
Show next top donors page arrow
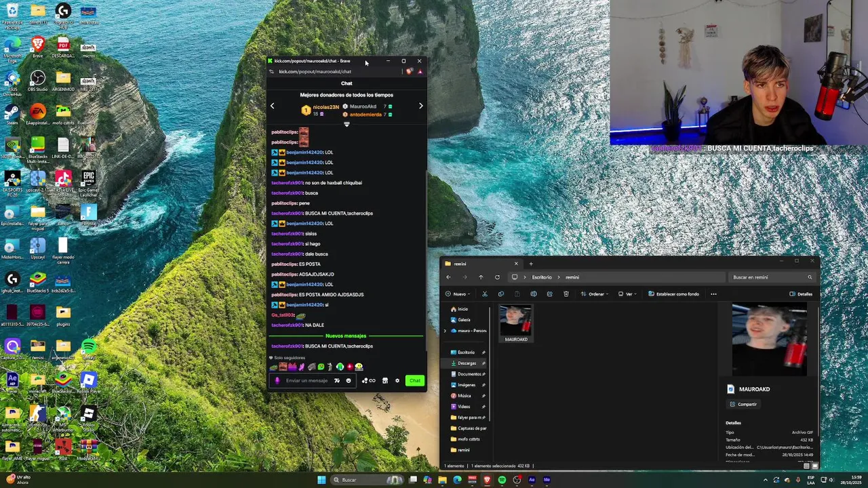[x=420, y=106]
